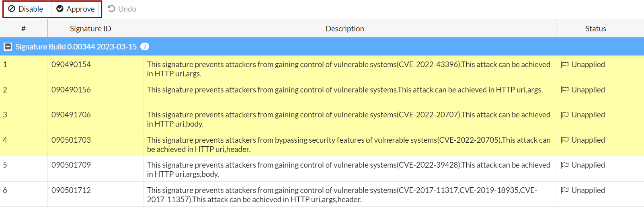The image size is (644, 207).
Task: Click the count badge showing 7
Action: [x=145, y=47]
